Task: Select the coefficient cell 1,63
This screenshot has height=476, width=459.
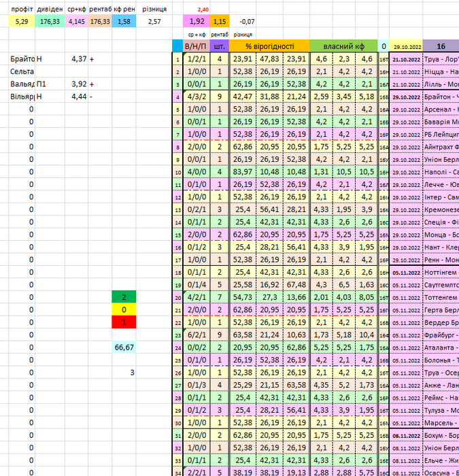Action: click(x=367, y=285)
